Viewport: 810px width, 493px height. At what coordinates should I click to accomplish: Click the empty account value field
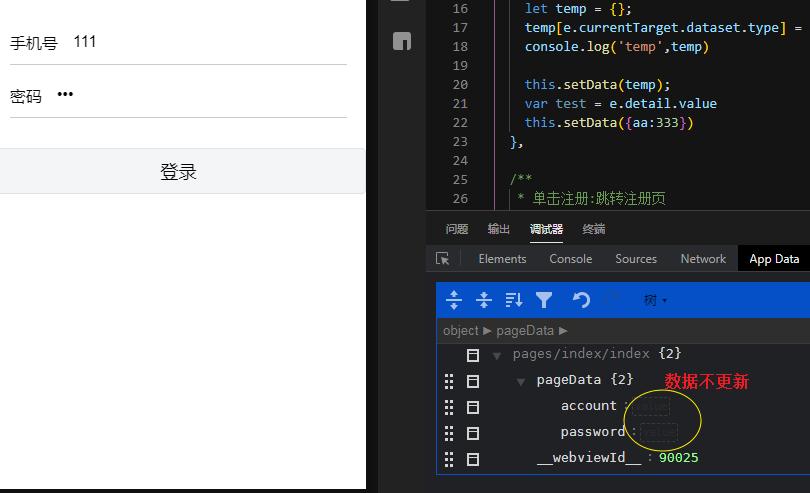[x=651, y=406]
